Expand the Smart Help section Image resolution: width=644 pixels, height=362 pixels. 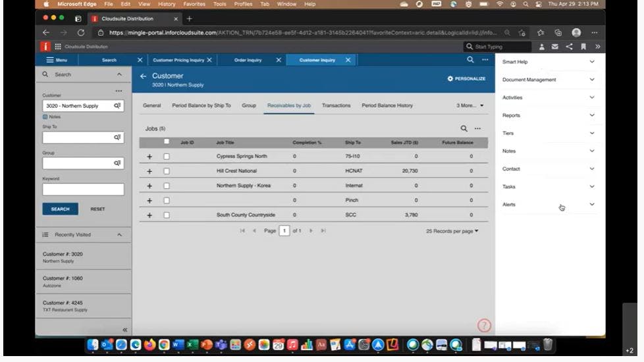coord(549,62)
